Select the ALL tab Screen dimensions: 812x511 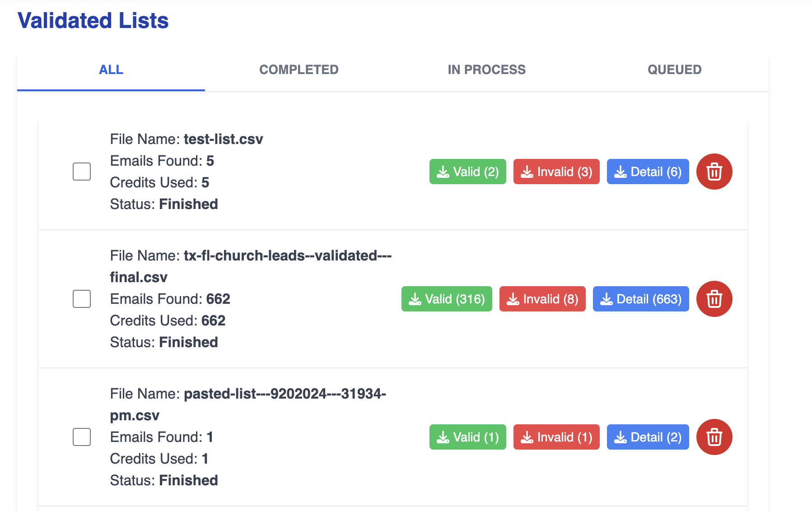click(111, 70)
